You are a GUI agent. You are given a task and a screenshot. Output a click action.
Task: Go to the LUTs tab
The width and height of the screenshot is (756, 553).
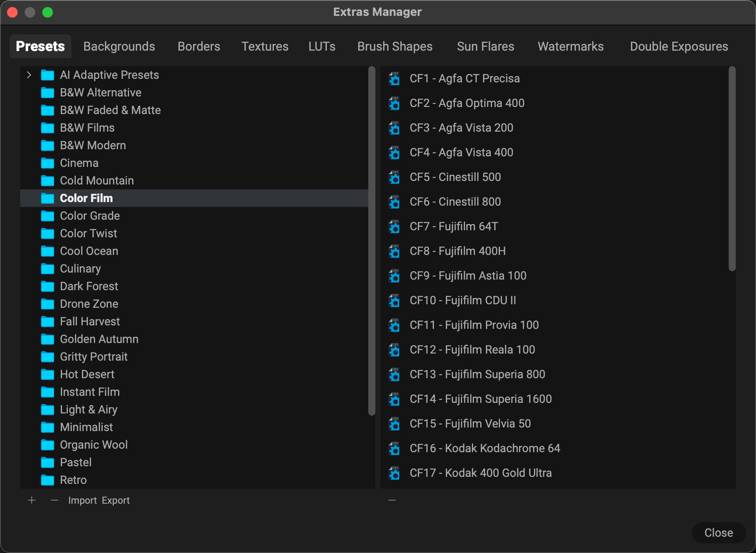click(322, 46)
